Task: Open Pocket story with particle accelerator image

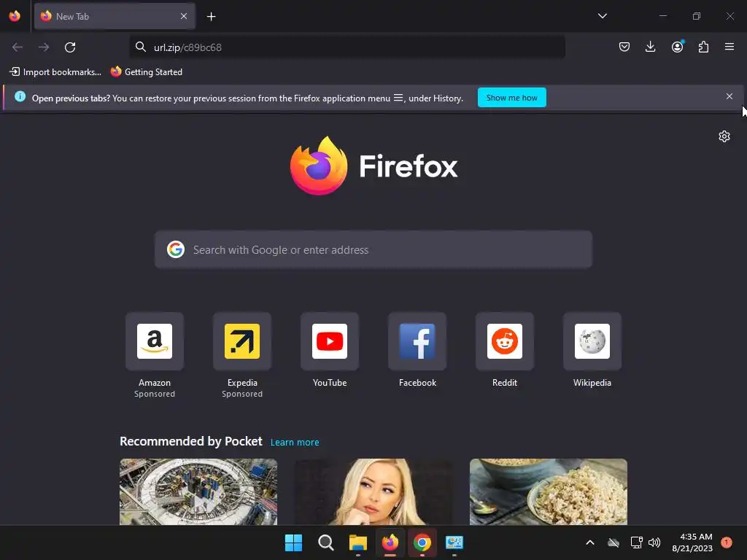Action: [x=198, y=491]
